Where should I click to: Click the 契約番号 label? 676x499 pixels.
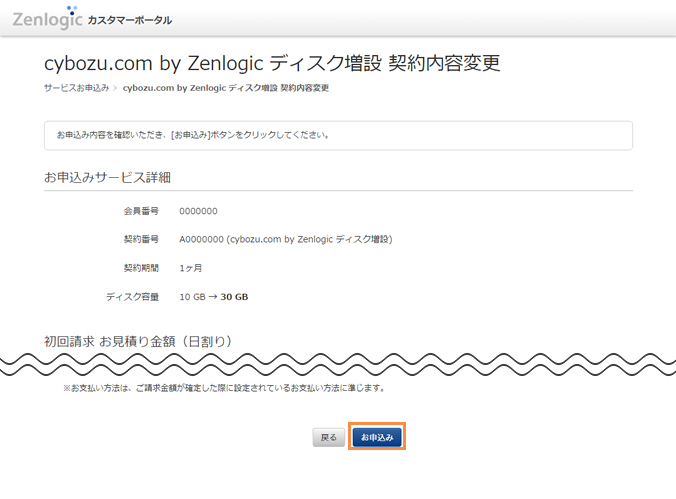tap(140, 240)
